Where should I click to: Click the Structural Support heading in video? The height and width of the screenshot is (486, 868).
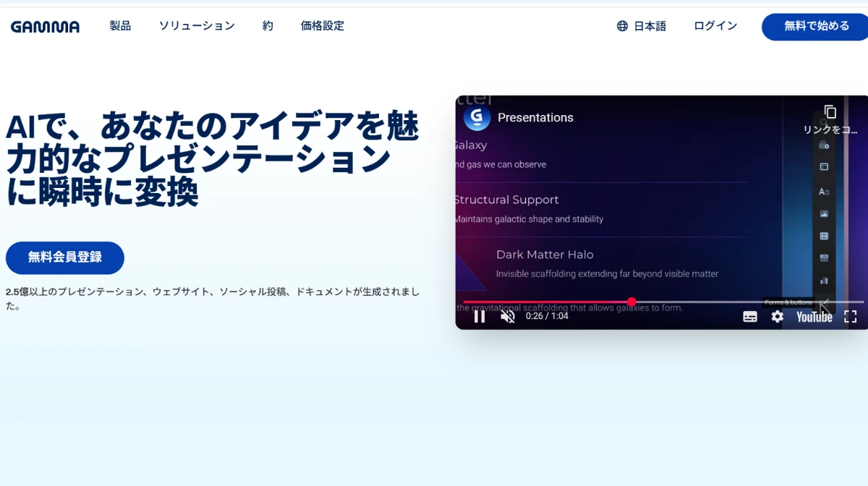506,200
